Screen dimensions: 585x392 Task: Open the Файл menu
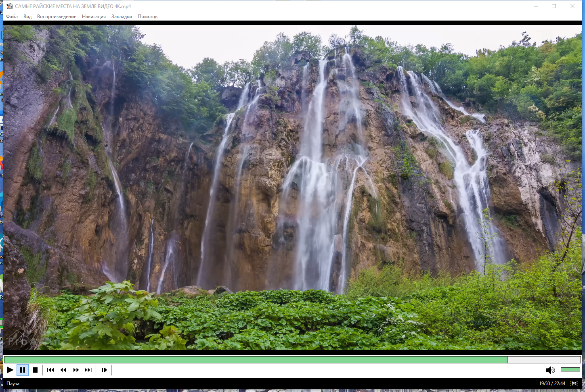[x=12, y=17]
